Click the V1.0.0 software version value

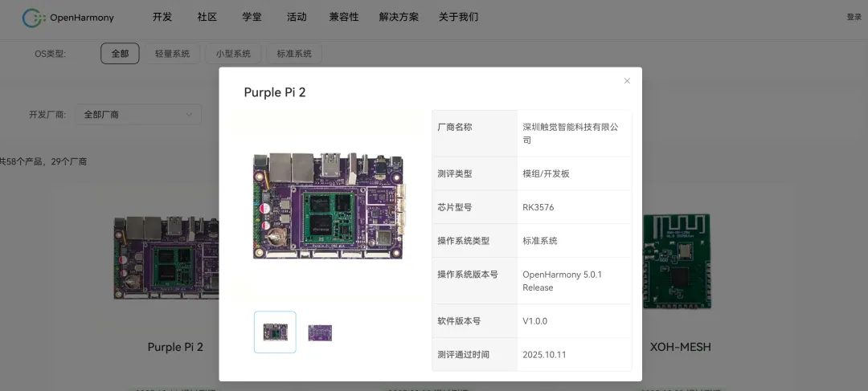tap(534, 321)
